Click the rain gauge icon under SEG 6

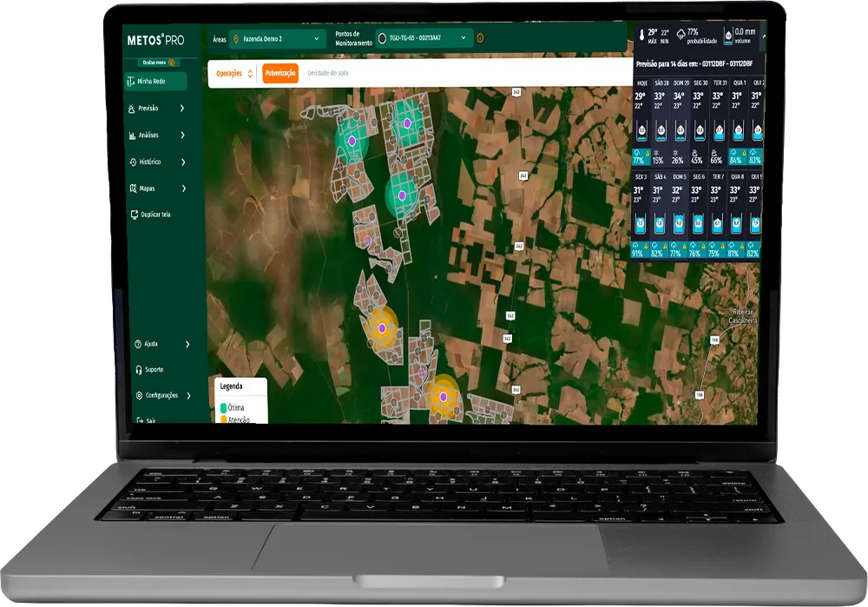pyautogui.click(x=699, y=224)
